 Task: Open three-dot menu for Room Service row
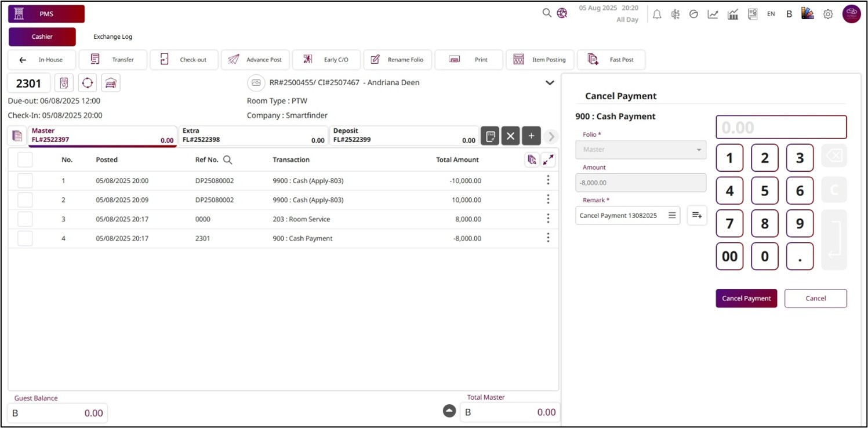click(548, 219)
